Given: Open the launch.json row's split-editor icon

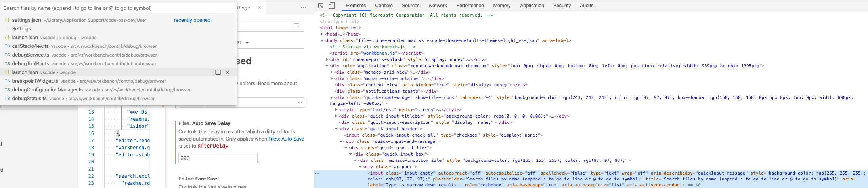Looking at the screenshot, I should (218, 72).
